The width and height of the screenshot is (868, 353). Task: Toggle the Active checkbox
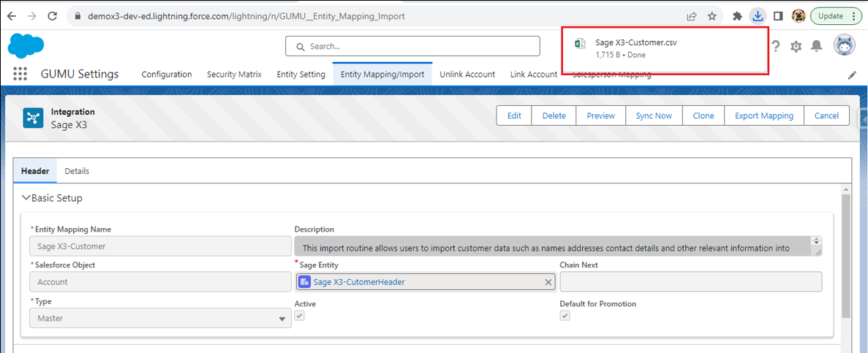[300, 316]
